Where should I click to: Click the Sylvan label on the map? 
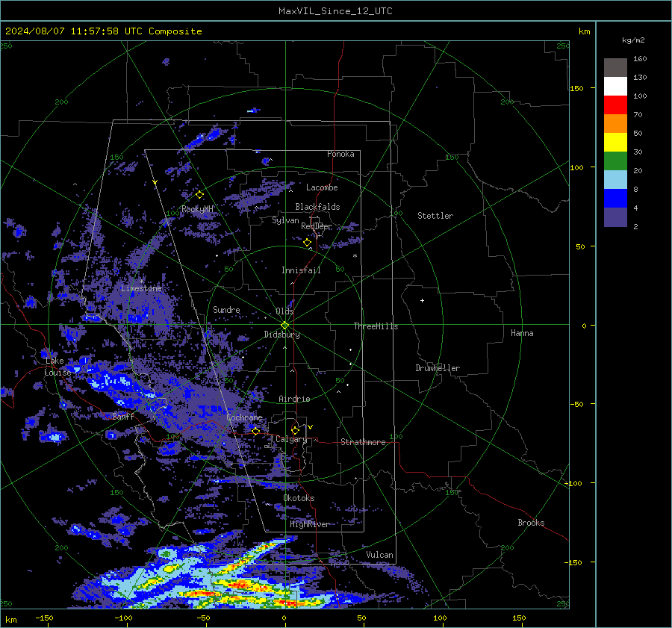pyautogui.click(x=285, y=220)
